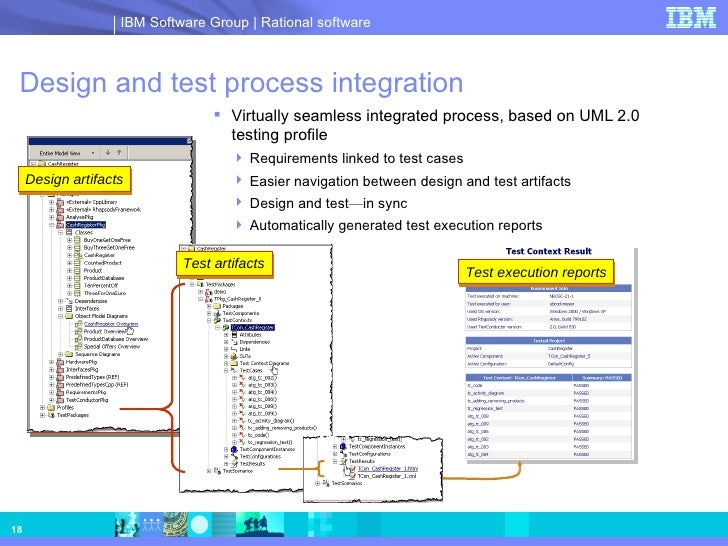Click the Attributes icon
The height and width of the screenshot is (546, 728).
(x=234, y=335)
